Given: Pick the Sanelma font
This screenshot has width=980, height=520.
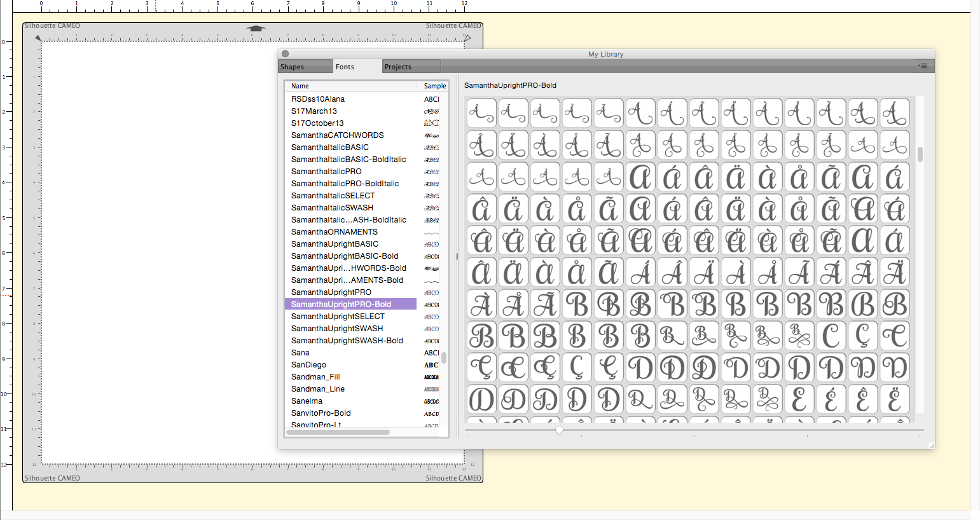Looking at the screenshot, I should click(362, 401).
